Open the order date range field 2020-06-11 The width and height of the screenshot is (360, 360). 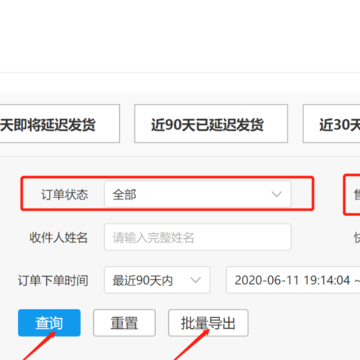[293, 280]
